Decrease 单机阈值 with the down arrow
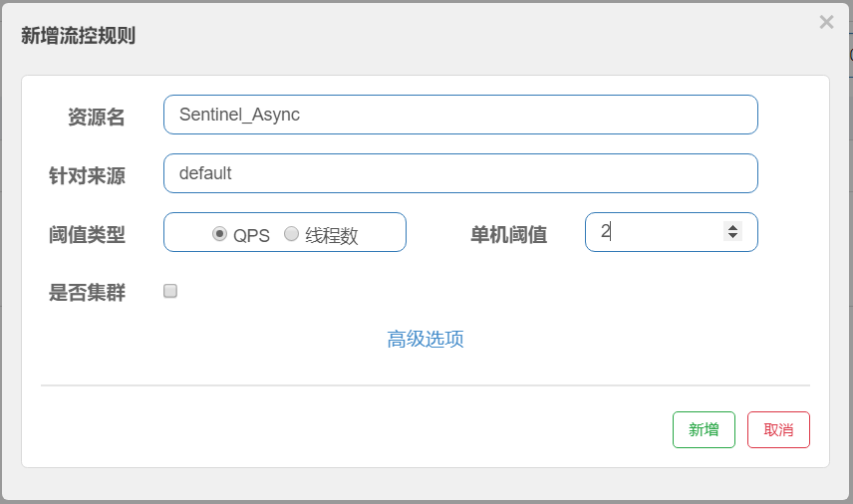This screenshot has height=504, width=853. point(732,236)
